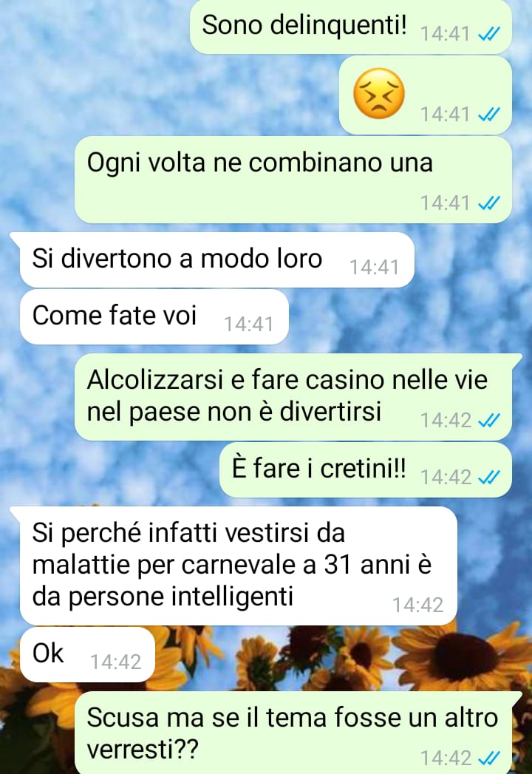The width and height of the screenshot is (532, 774).
Task: Select the 'Ogni volta ne combinano una' message
Action: pyautogui.click(x=293, y=180)
